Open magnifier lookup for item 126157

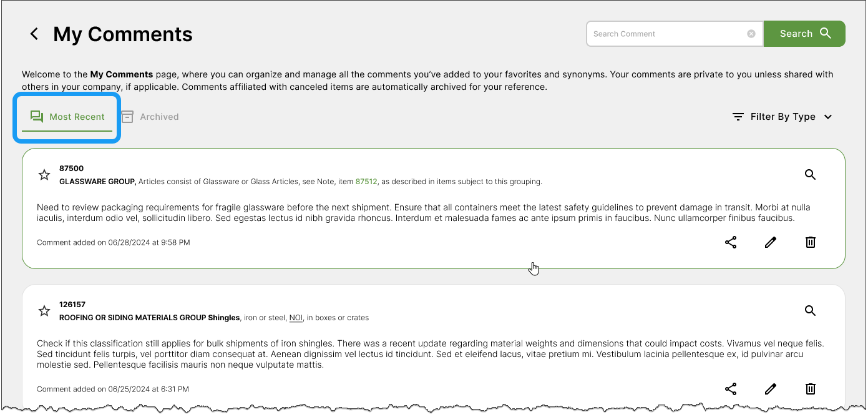click(x=810, y=311)
